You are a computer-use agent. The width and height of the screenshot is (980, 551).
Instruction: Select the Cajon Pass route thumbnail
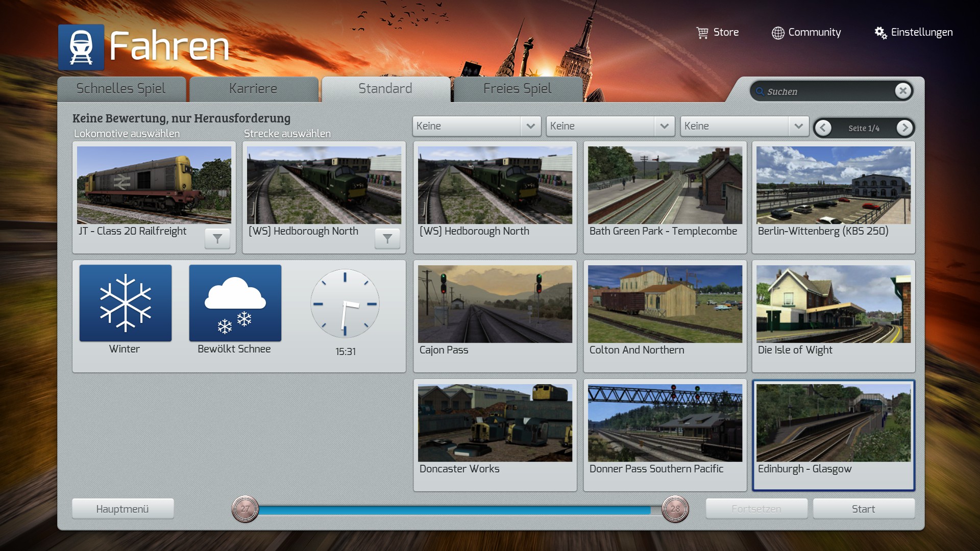(x=495, y=304)
